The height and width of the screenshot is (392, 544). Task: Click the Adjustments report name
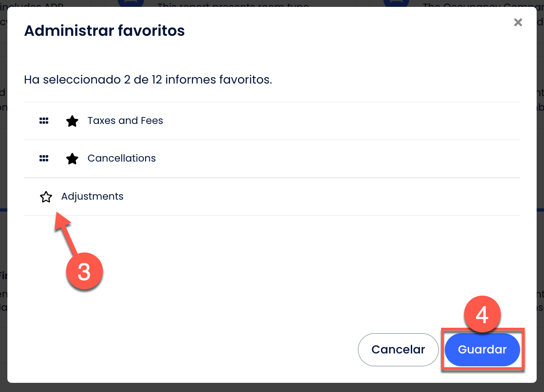92,196
